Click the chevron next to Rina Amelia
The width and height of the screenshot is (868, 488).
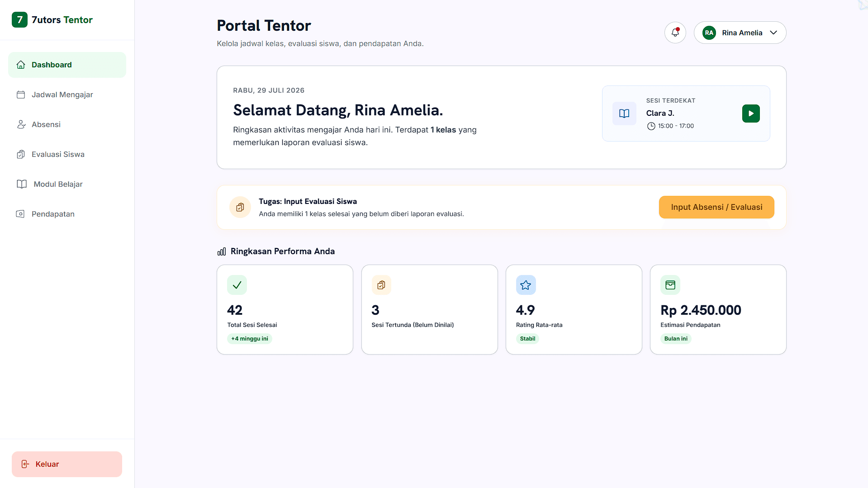coord(773,33)
